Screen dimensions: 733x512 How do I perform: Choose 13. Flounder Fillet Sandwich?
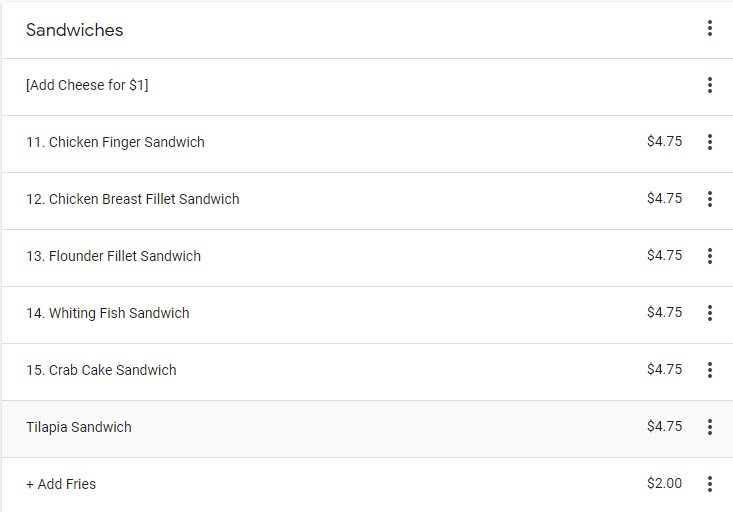point(113,256)
